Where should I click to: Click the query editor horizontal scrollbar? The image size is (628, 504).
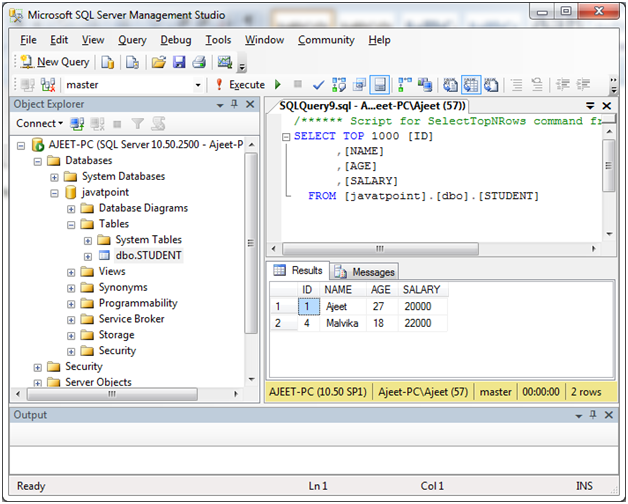tap(380, 249)
